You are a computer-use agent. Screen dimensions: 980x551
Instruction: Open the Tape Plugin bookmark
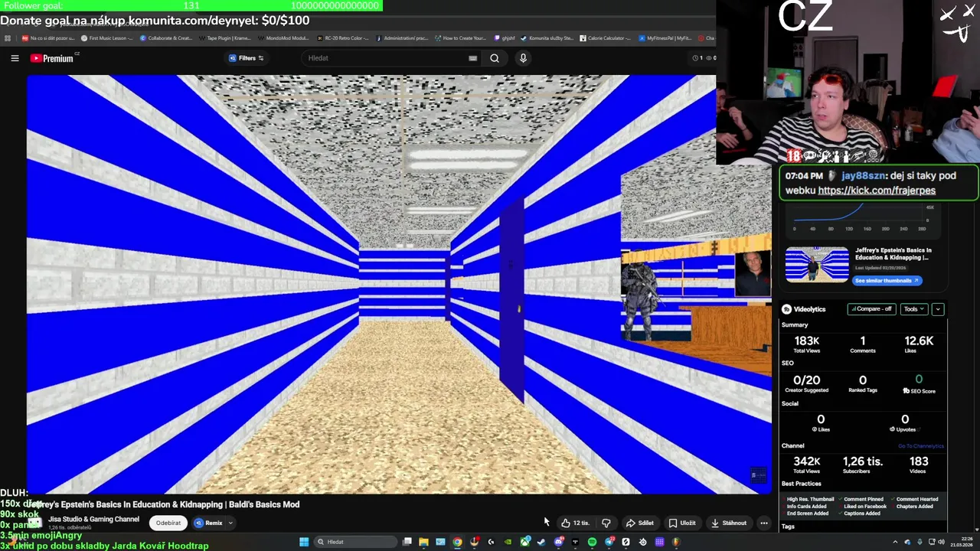click(224, 37)
